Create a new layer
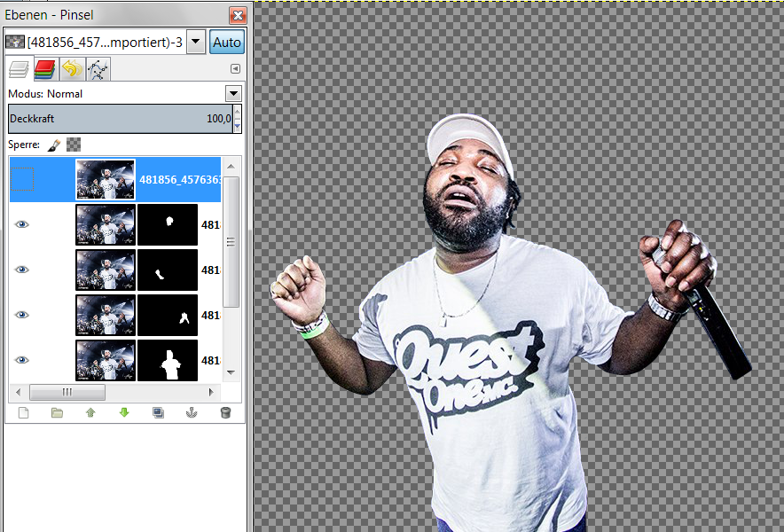The image size is (784, 532). coord(23,413)
